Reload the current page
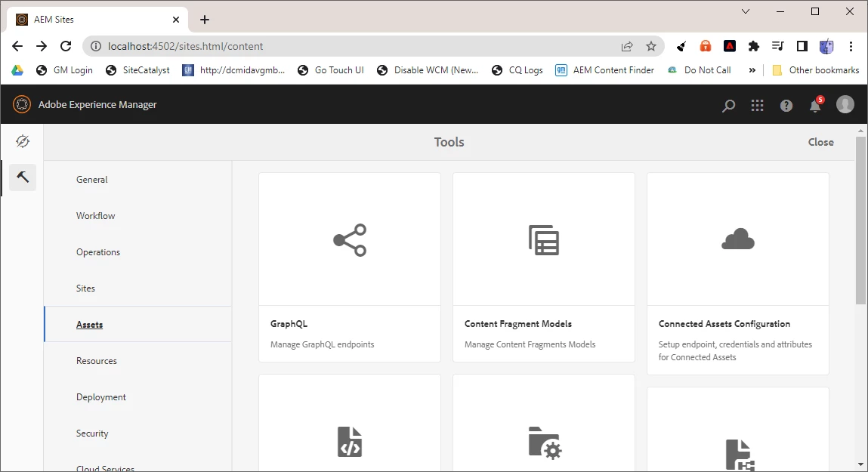The image size is (868, 472). click(66, 46)
